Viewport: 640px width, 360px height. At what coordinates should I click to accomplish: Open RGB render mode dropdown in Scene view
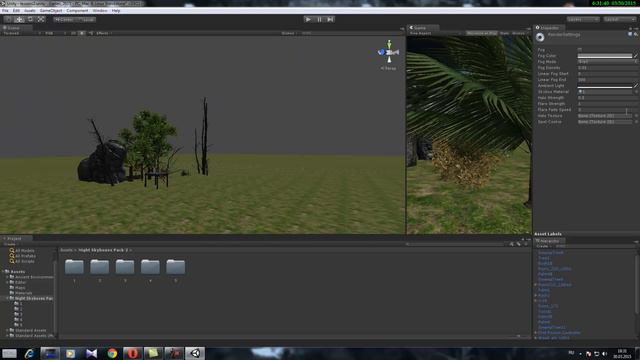55,33
